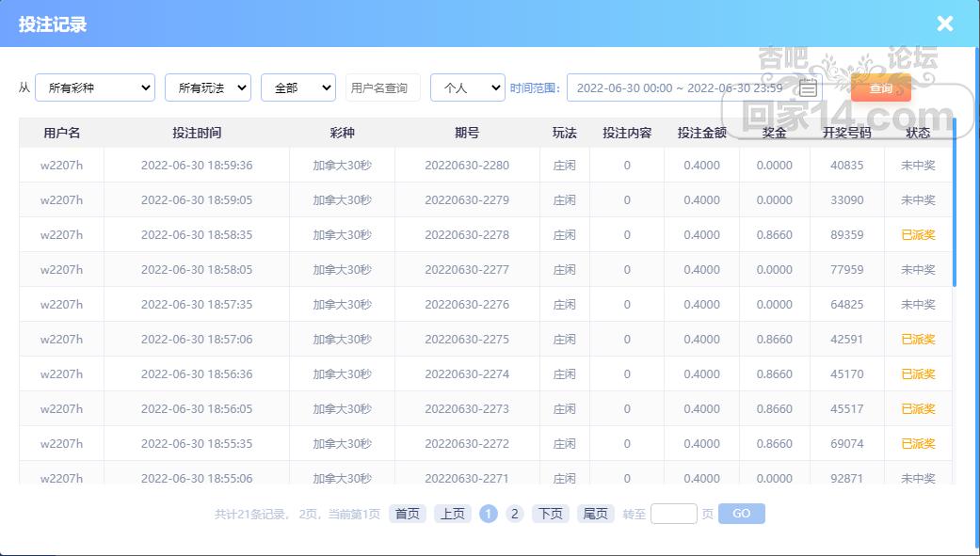Go to 尾页 last page
This screenshot has width=980, height=556.
(x=595, y=514)
